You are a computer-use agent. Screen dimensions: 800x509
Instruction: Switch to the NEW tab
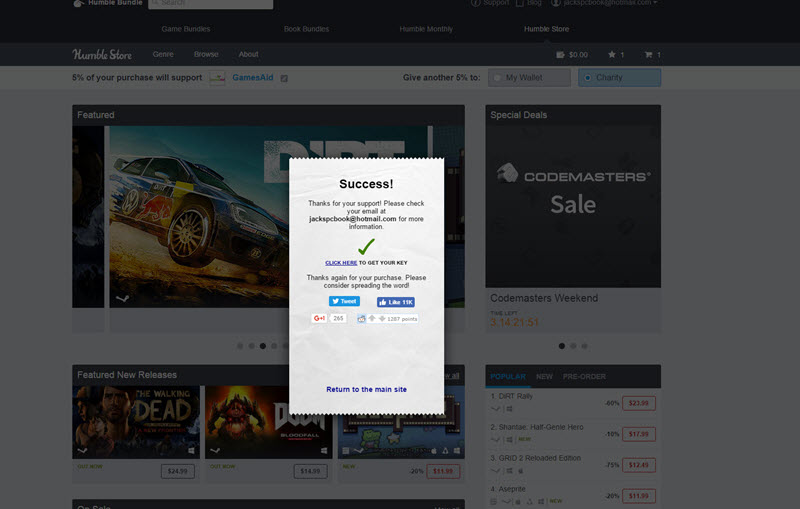[x=544, y=376]
